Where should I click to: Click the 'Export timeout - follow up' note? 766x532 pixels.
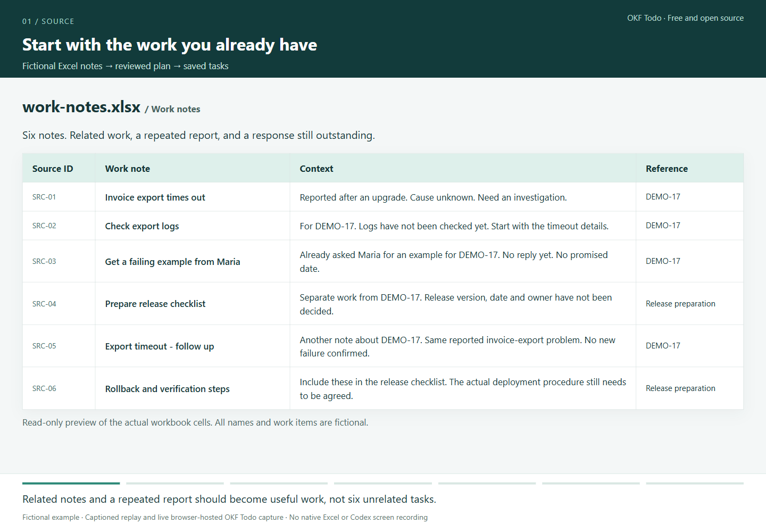click(160, 346)
